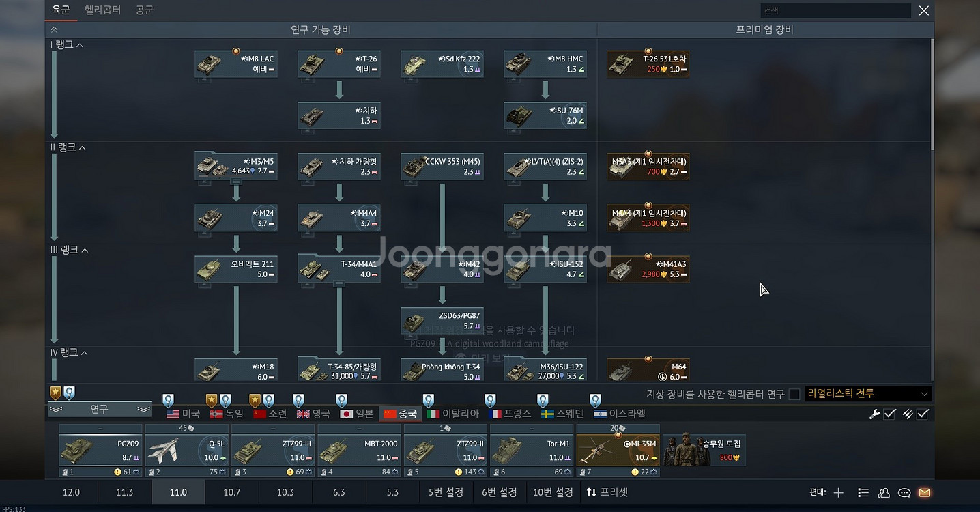The height and width of the screenshot is (512, 980).
Task: Select the Sd.Kfz.222 vehicle card
Action: (442, 63)
